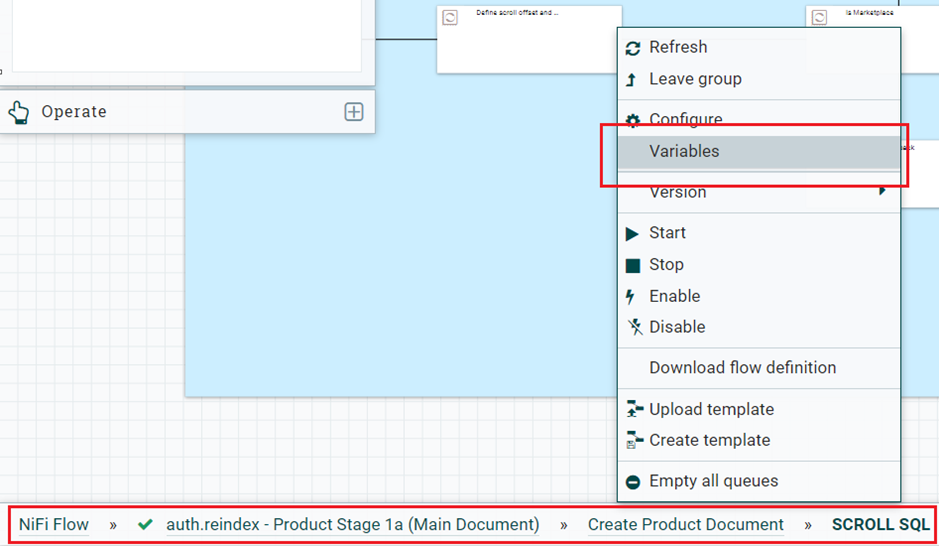Select Upload template in context menu
This screenshot has height=546, width=939.
pos(711,410)
